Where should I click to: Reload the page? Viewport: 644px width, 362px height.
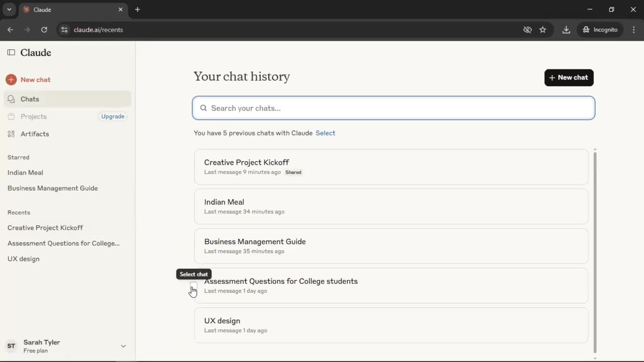(x=44, y=29)
